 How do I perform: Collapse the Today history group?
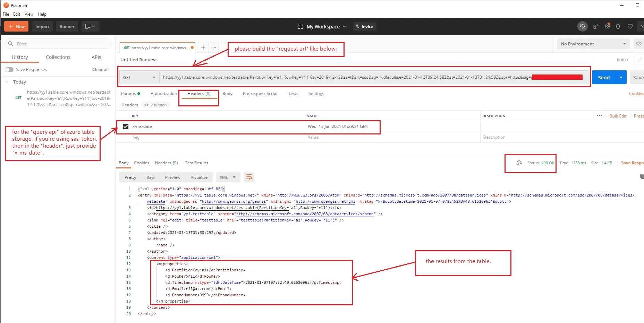point(7,82)
